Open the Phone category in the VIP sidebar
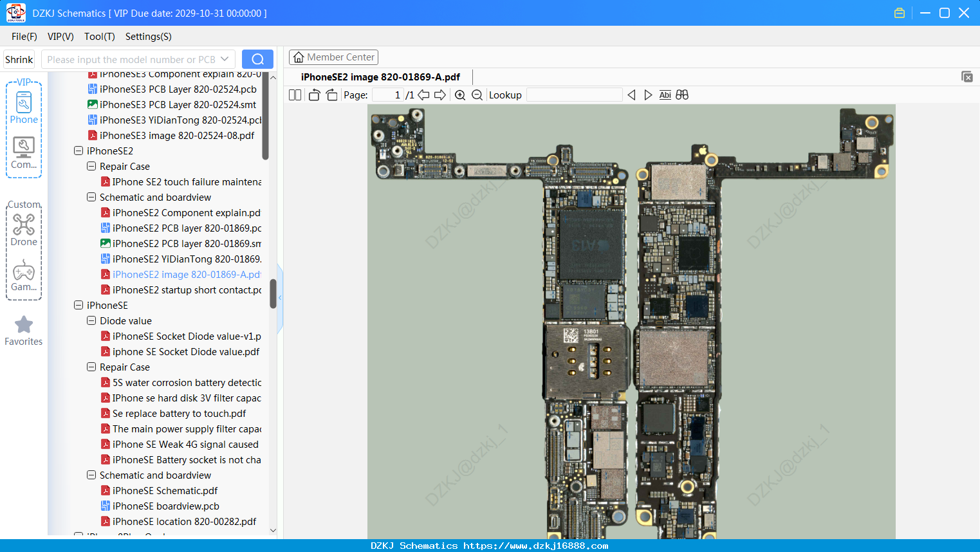Image resolution: width=980 pixels, height=552 pixels. click(x=24, y=108)
